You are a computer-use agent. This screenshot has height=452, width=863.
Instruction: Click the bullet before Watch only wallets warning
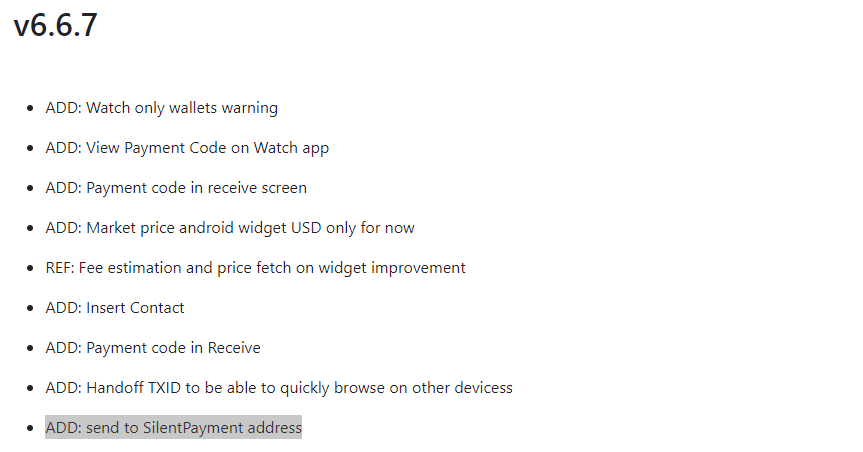tap(30, 108)
